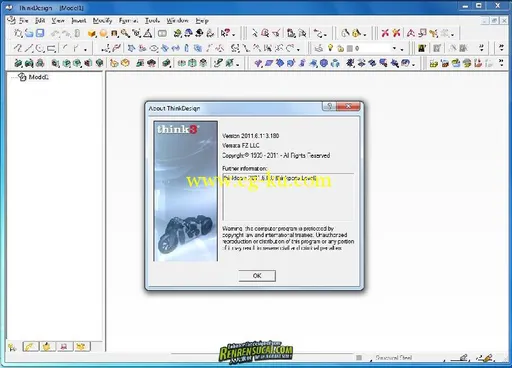Toggle the light bulb layer visibility icon
The height and width of the screenshot is (368, 512).
(330, 48)
